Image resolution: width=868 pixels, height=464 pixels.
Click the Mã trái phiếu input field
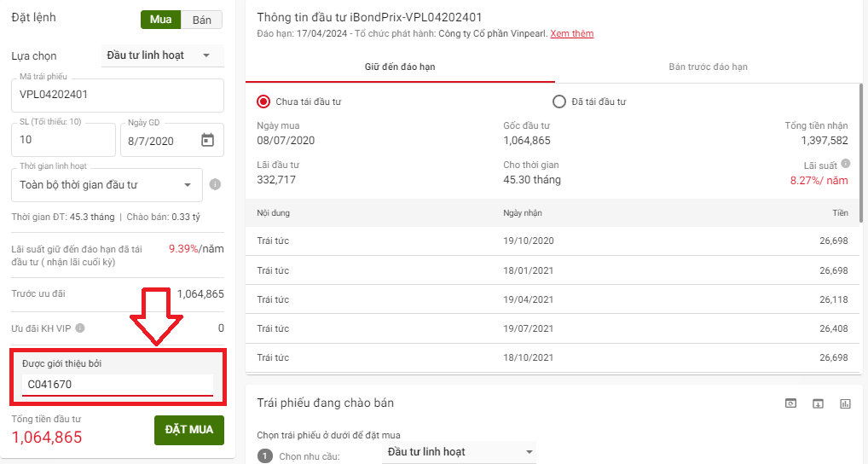(117, 96)
